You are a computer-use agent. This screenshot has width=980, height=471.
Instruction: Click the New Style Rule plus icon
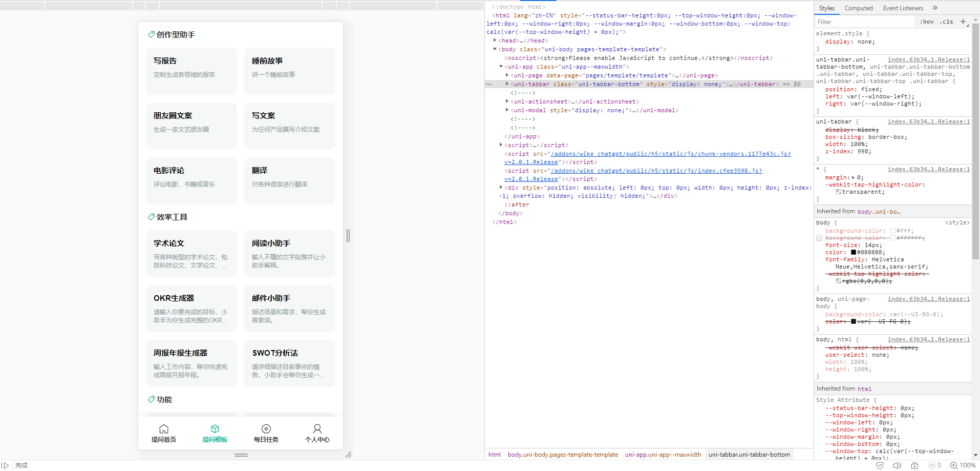click(963, 22)
